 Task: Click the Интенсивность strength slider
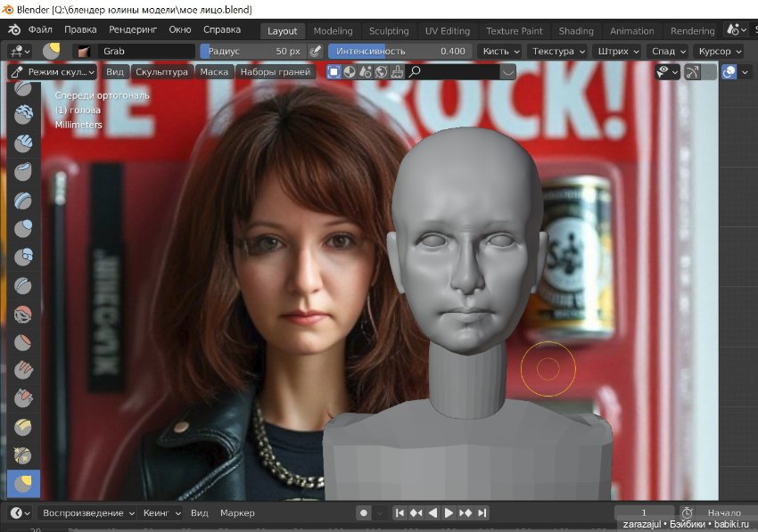pos(400,52)
